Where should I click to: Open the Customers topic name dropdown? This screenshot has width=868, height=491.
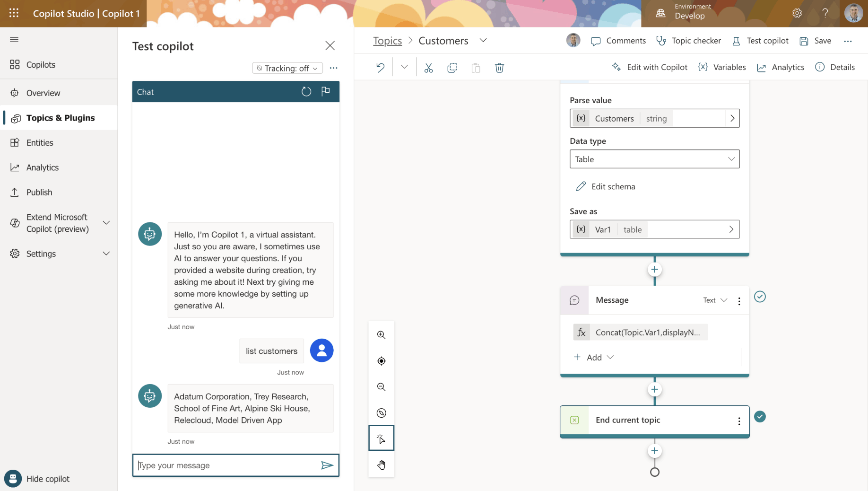483,41
